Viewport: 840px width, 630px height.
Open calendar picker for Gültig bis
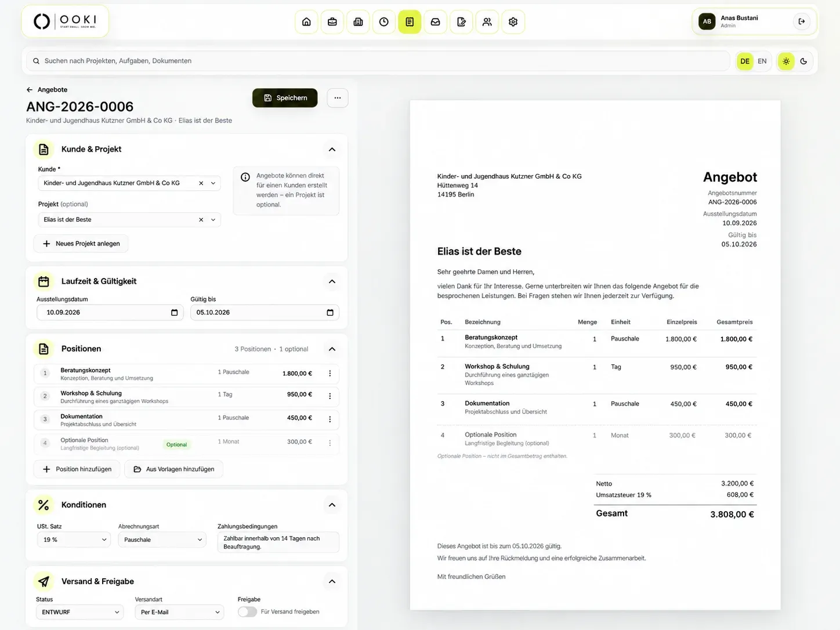[x=330, y=313]
